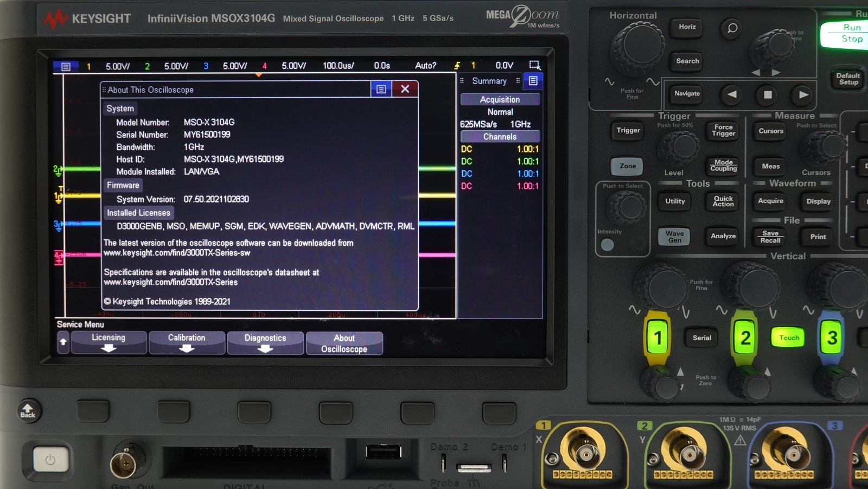Open the 0.0V trigger level setting

505,66
